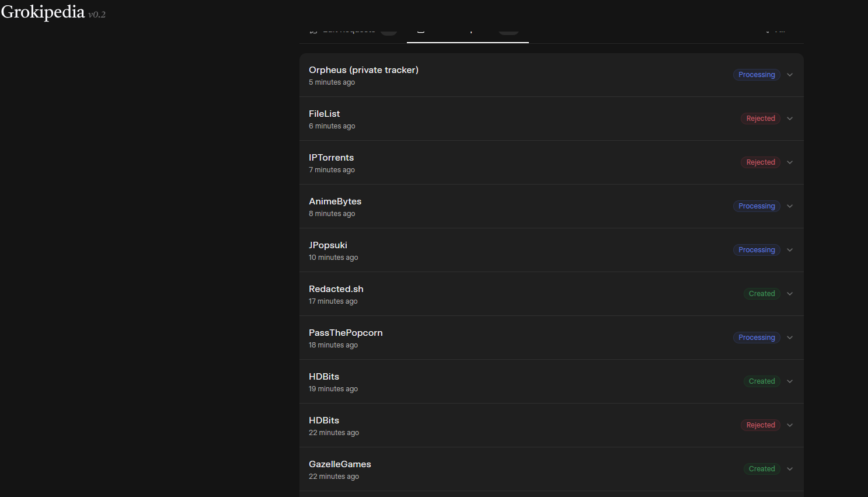Click the Processing badge on Orpheus row
This screenshot has width=868, height=497.
tap(757, 75)
